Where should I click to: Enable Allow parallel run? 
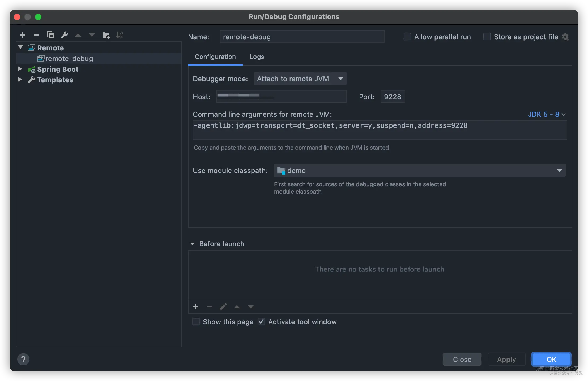407,37
